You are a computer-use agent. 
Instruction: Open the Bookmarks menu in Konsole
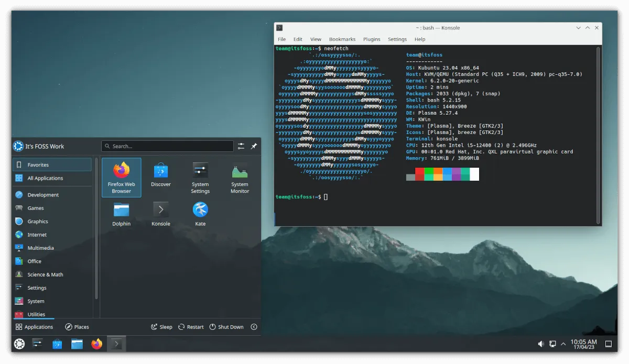coord(342,39)
